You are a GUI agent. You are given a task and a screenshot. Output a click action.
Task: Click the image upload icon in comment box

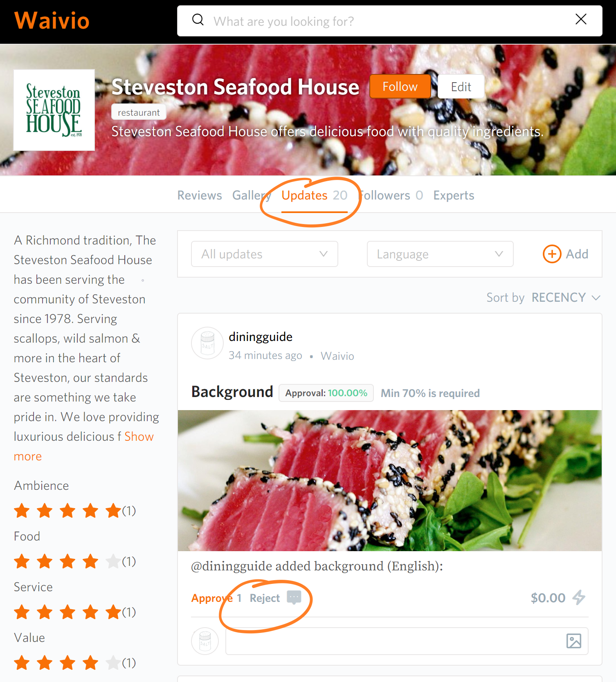573,641
